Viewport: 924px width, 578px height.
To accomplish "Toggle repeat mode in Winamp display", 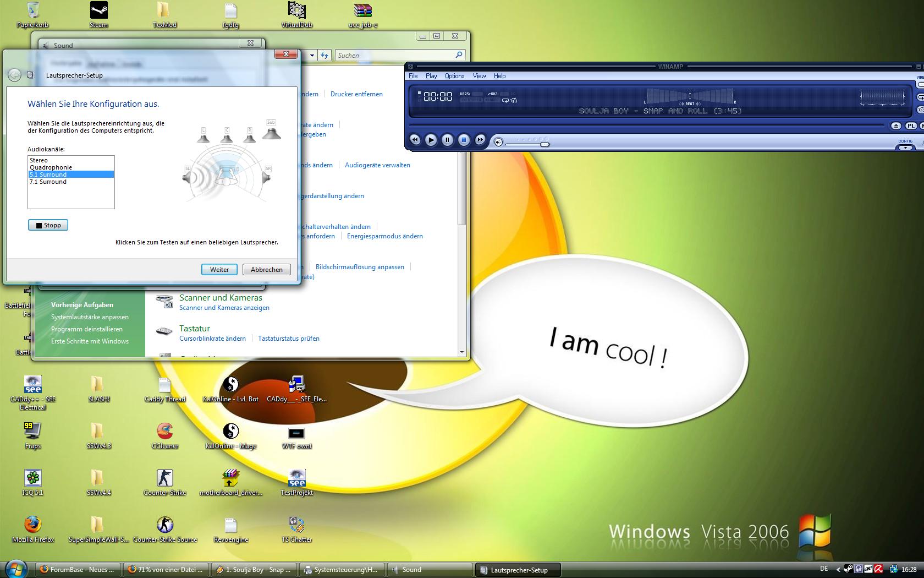I will 505,101.
